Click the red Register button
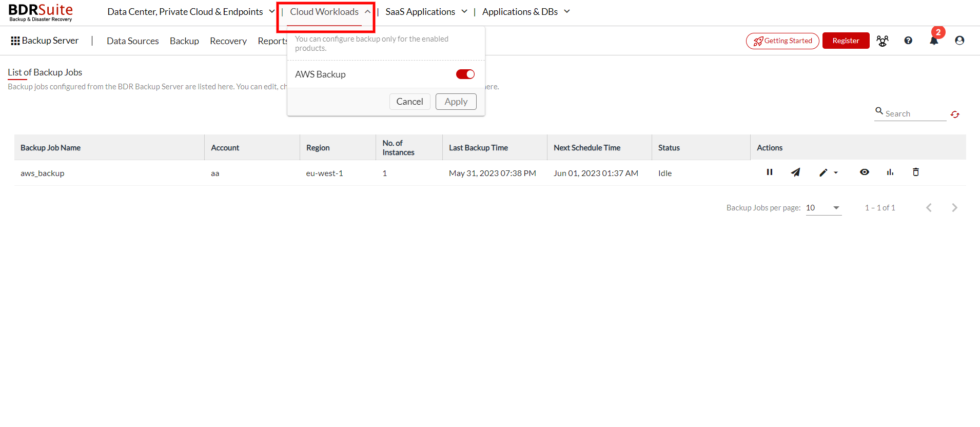 pyautogui.click(x=846, y=41)
